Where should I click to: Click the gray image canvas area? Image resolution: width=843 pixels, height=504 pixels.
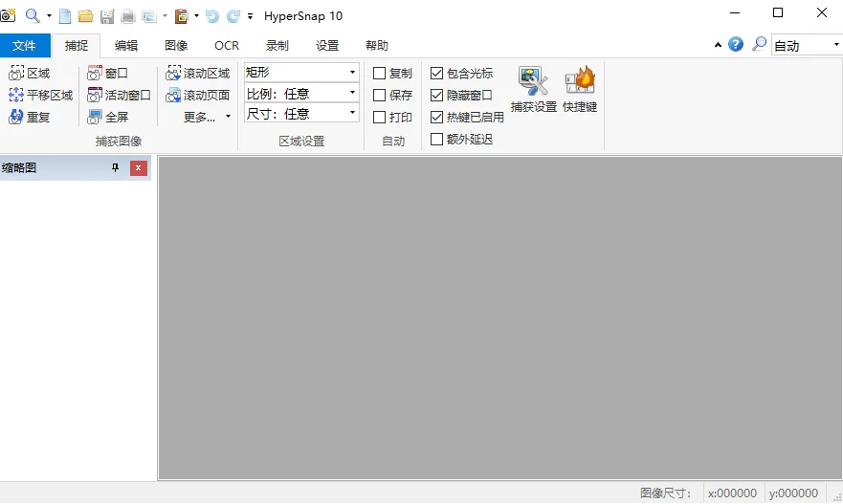click(500, 318)
